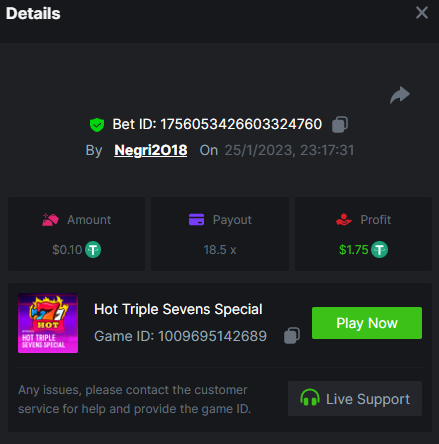
Task: Open the Negri2018 user profile link
Action: 151,150
